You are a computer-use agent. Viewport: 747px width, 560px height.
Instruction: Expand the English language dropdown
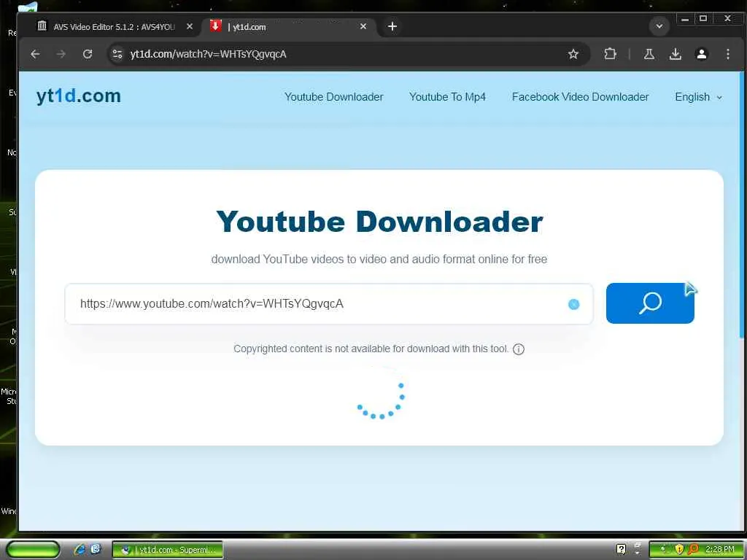[x=698, y=97]
